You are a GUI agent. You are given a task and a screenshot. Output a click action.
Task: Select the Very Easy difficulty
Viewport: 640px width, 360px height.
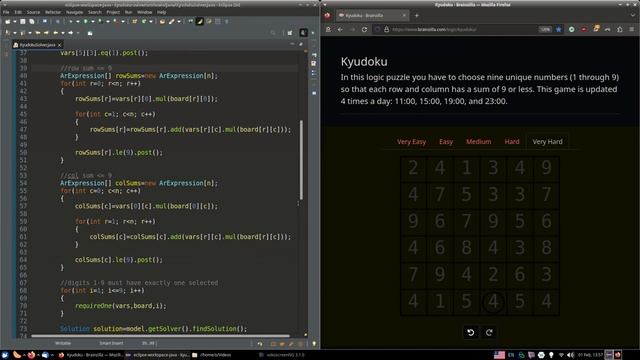point(411,142)
